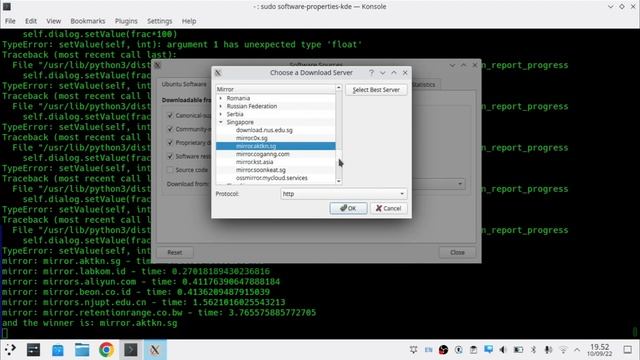Expand the Romania mirror list

pyautogui.click(x=221, y=98)
